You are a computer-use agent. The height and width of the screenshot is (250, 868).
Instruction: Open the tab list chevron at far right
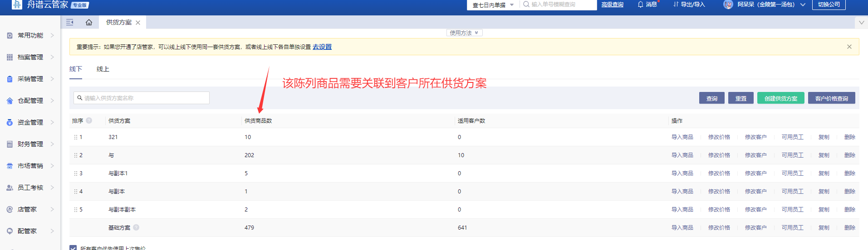tap(861, 22)
